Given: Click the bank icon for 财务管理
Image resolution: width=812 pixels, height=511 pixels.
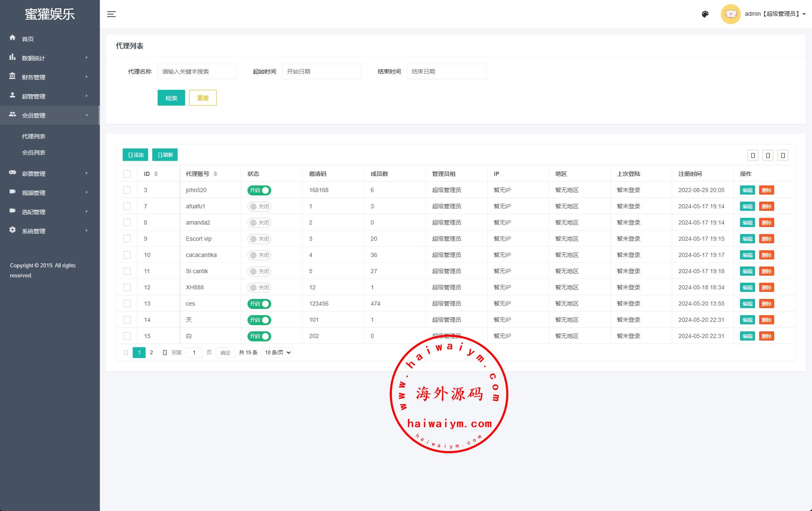Looking at the screenshot, I should click(12, 77).
